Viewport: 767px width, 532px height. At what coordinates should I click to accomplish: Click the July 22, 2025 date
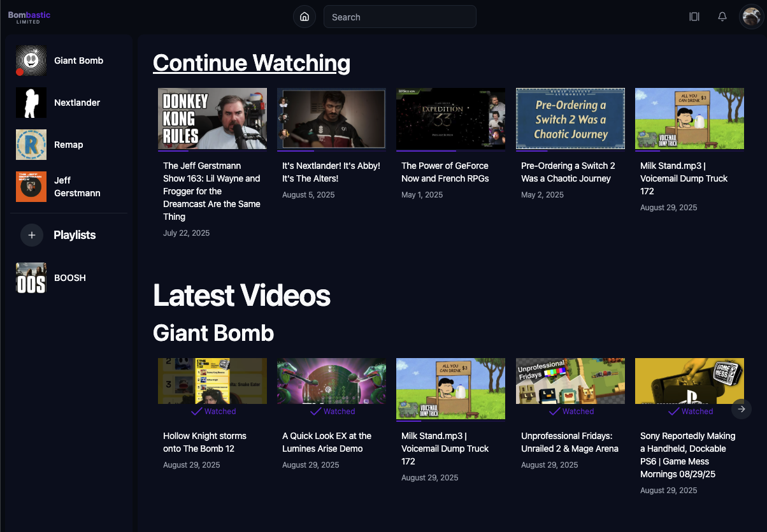click(x=186, y=233)
